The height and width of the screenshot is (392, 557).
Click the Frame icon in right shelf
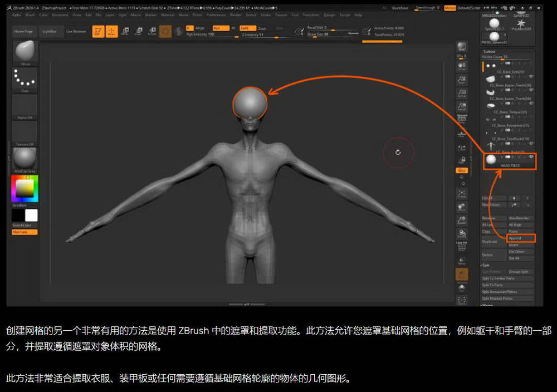click(462, 194)
